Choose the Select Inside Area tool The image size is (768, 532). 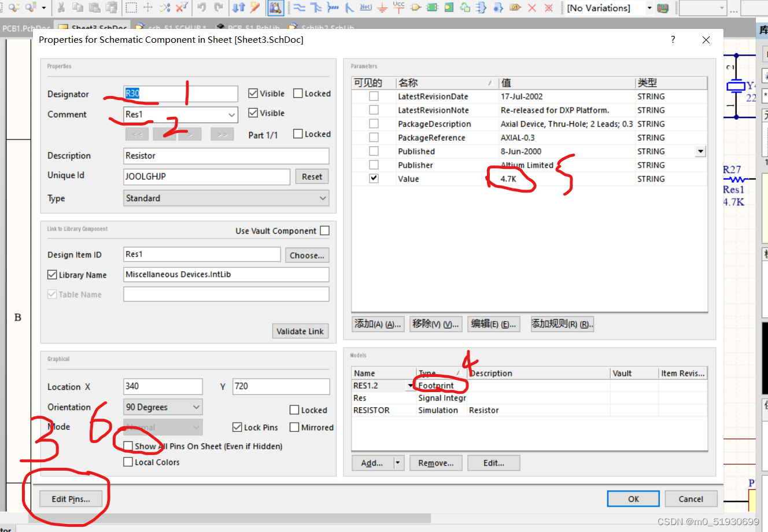point(131,8)
